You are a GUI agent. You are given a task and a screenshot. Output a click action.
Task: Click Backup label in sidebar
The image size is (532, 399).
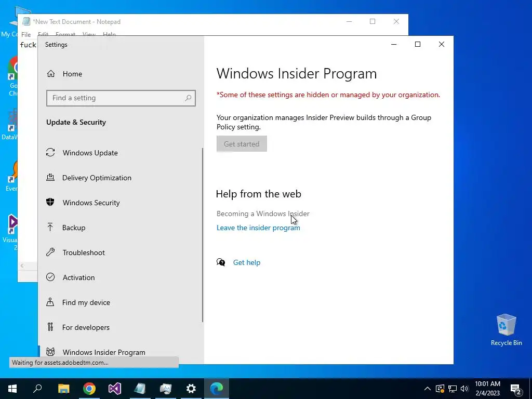pos(74,228)
